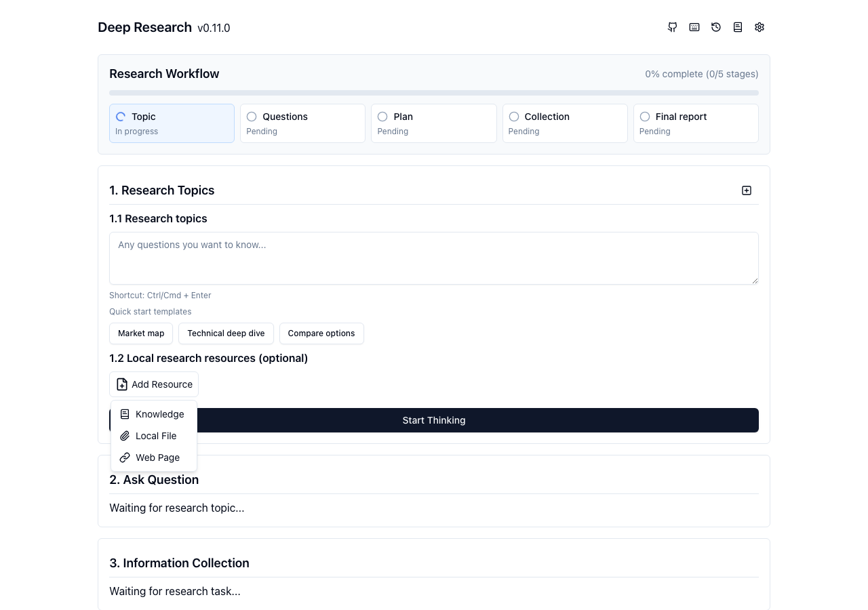Click the Knowledge menu item's book icon
Viewport: 868px width, 610px height.
pyautogui.click(x=125, y=414)
